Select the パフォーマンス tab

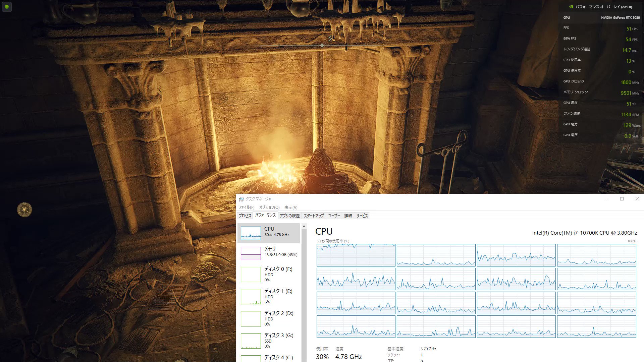point(265,216)
